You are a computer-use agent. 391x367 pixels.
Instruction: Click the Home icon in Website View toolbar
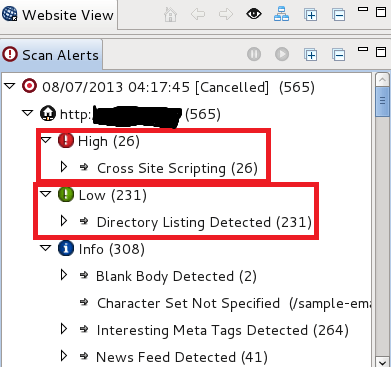tap(170, 15)
